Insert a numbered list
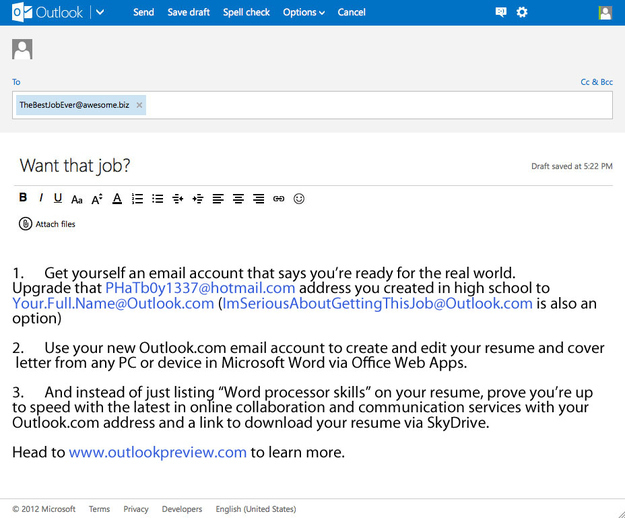Viewport: 625px width, 518px height. [x=137, y=198]
